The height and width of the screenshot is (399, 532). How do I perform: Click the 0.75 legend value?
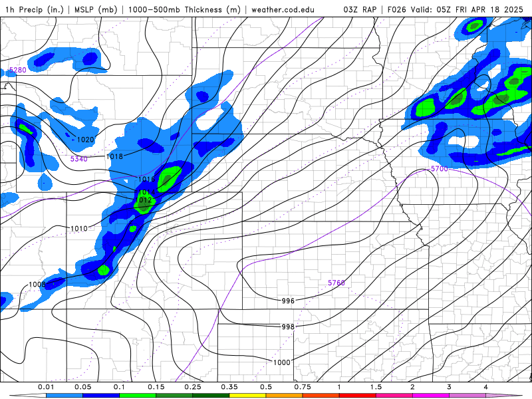pyautogui.click(x=303, y=387)
